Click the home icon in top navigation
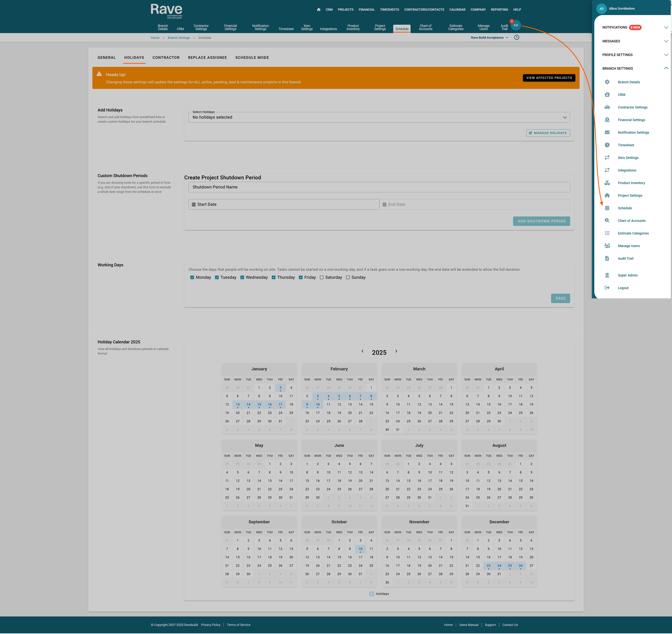The height and width of the screenshot is (634, 672). click(318, 9)
